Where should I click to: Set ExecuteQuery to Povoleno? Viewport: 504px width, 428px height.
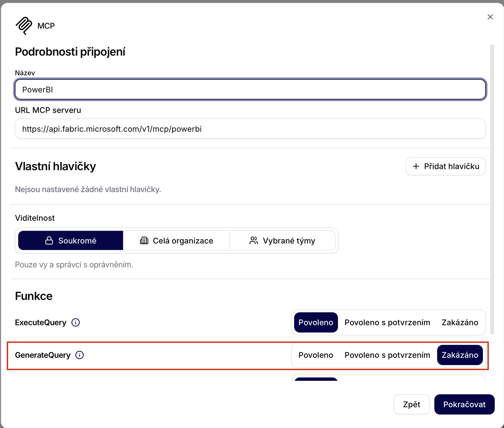coord(316,322)
